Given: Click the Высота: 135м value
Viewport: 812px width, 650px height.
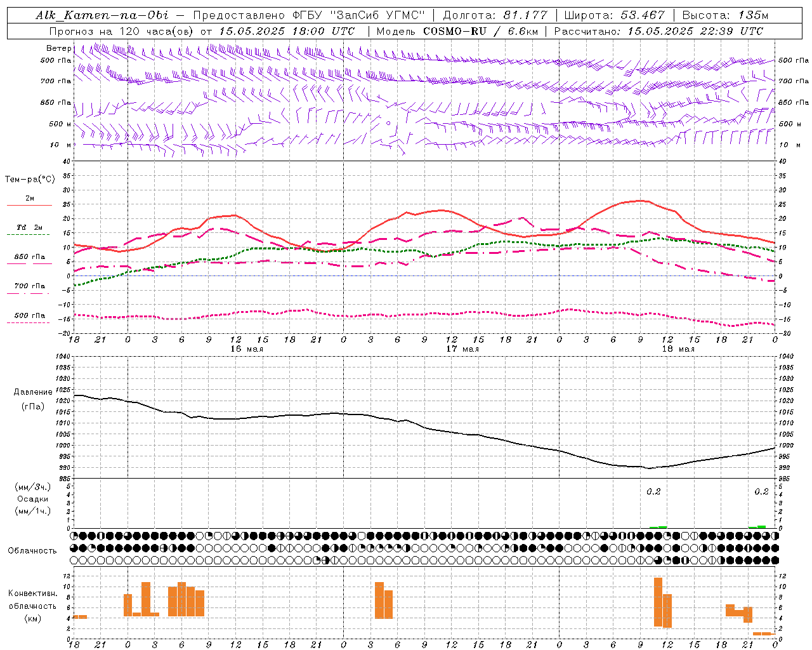Looking at the screenshot, I should 725,15.
